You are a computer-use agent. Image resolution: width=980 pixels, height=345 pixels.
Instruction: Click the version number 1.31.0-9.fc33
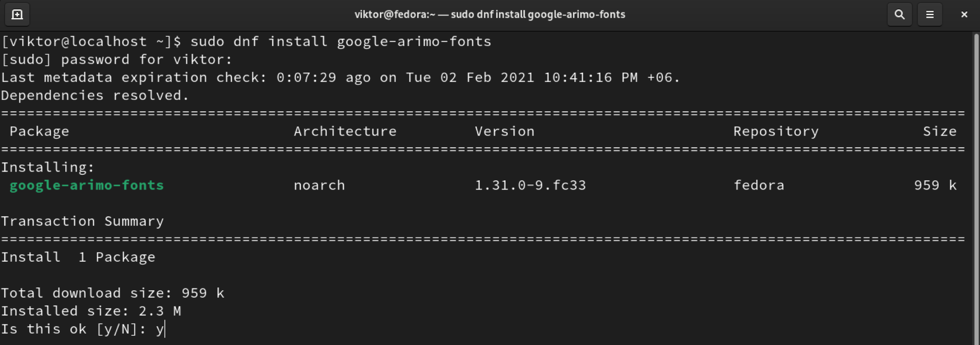[530, 185]
